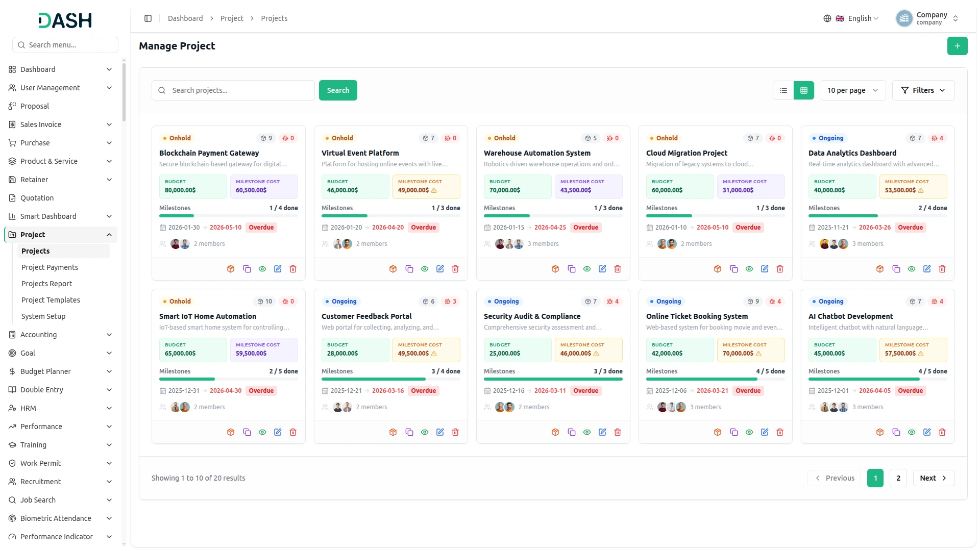Open milestone box icon for Cloud Migration Project

[718, 269]
